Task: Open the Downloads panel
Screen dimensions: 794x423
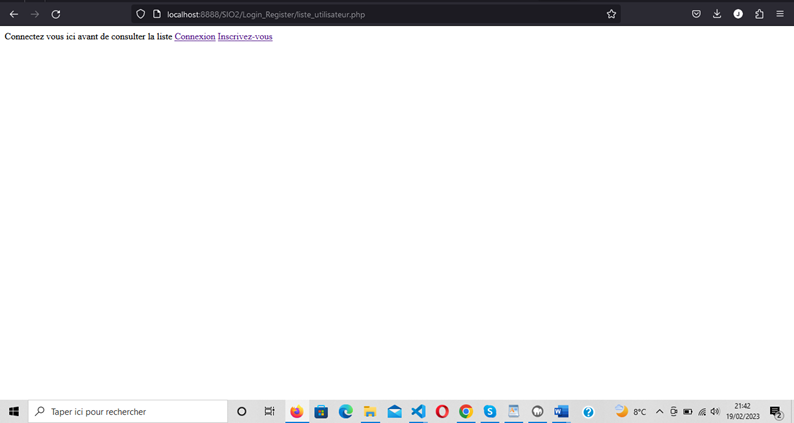Action: coord(717,14)
